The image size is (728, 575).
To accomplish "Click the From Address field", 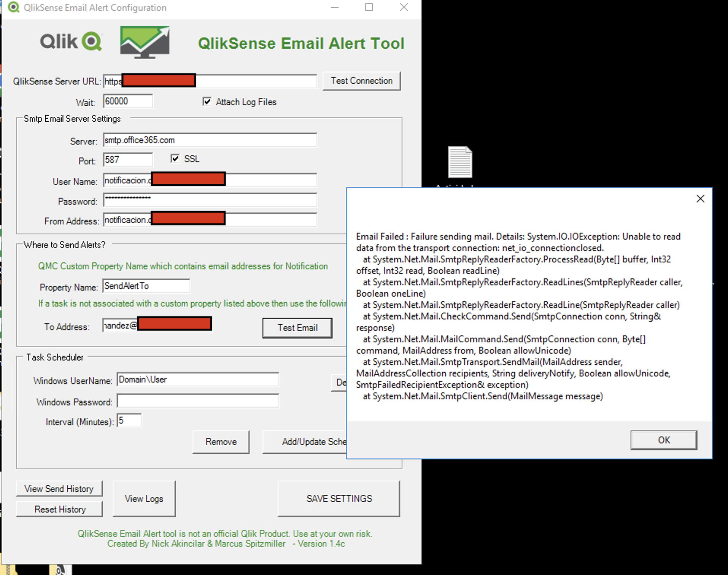I will [x=210, y=220].
